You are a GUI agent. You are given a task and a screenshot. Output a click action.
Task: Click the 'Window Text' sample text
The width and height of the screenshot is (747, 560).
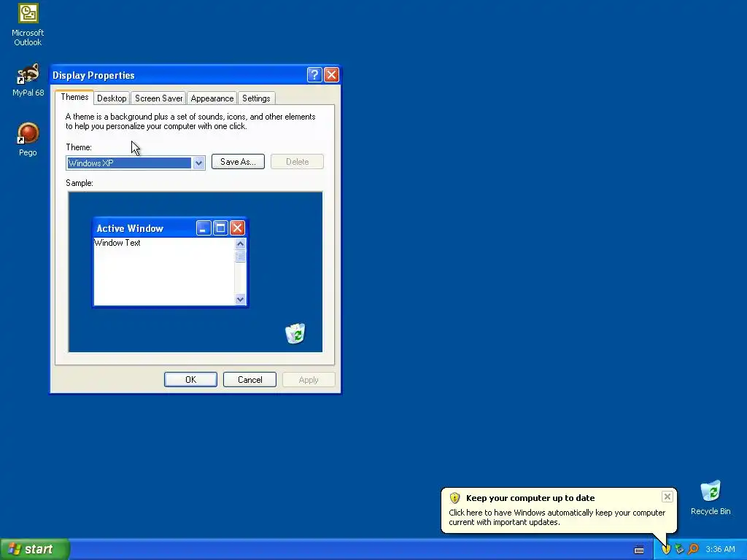(x=117, y=243)
